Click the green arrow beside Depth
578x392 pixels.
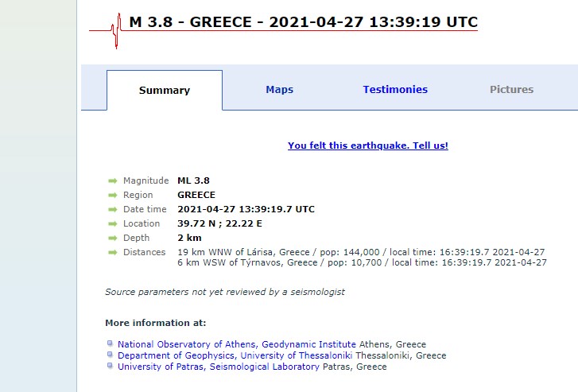point(112,239)
